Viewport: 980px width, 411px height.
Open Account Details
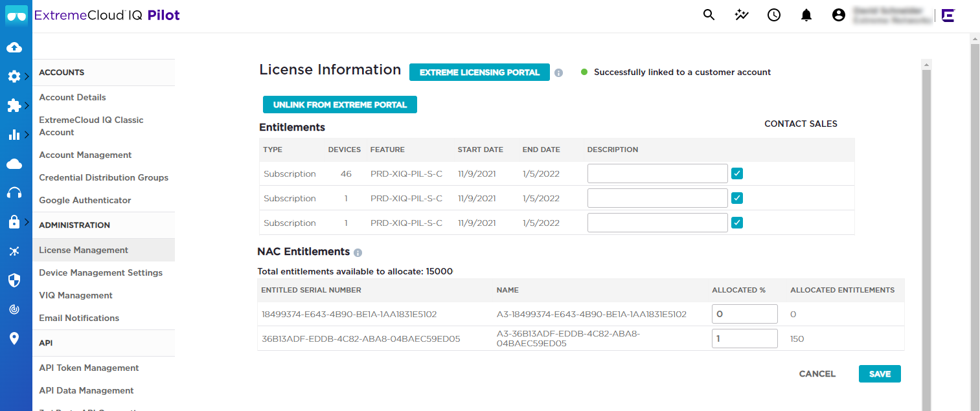[72, 97]
